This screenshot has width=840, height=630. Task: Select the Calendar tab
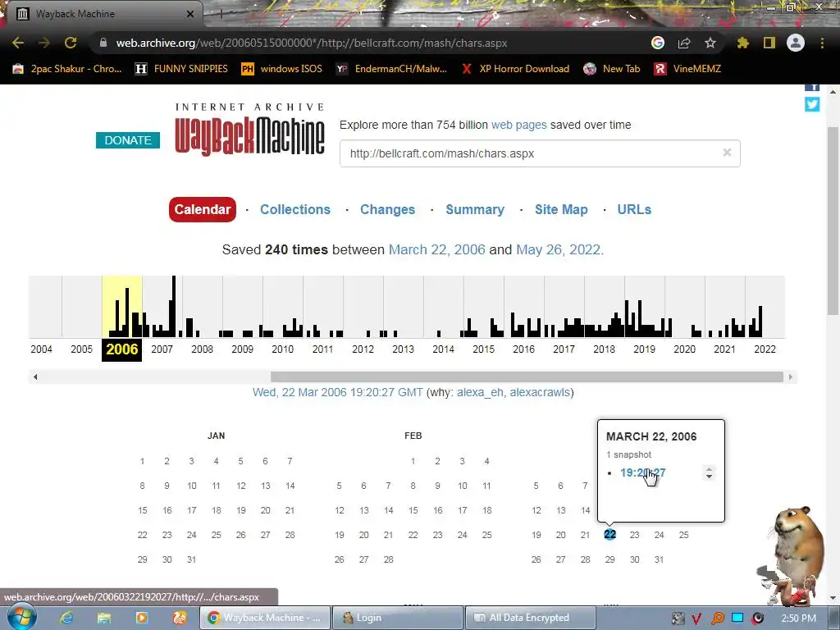pyautogui.click(x=203, y=209)
